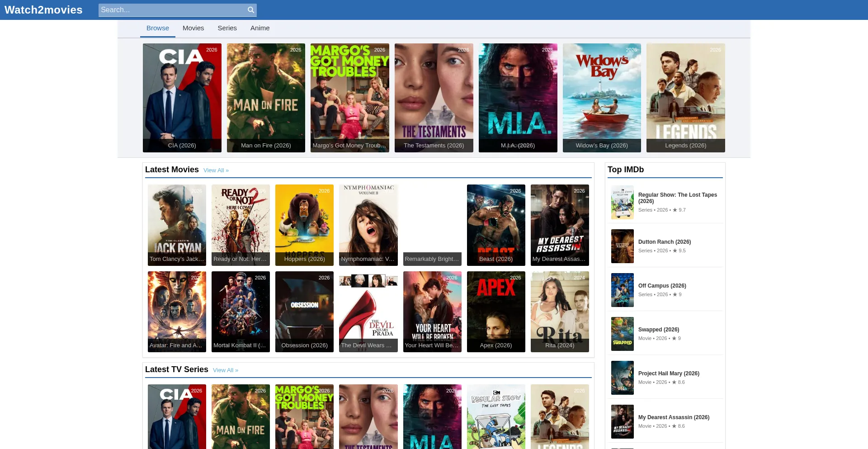The width and height of the screenshot is (868, 449).
Task: Open Beast (2026) movie card
Action: (x=496, y=225)
